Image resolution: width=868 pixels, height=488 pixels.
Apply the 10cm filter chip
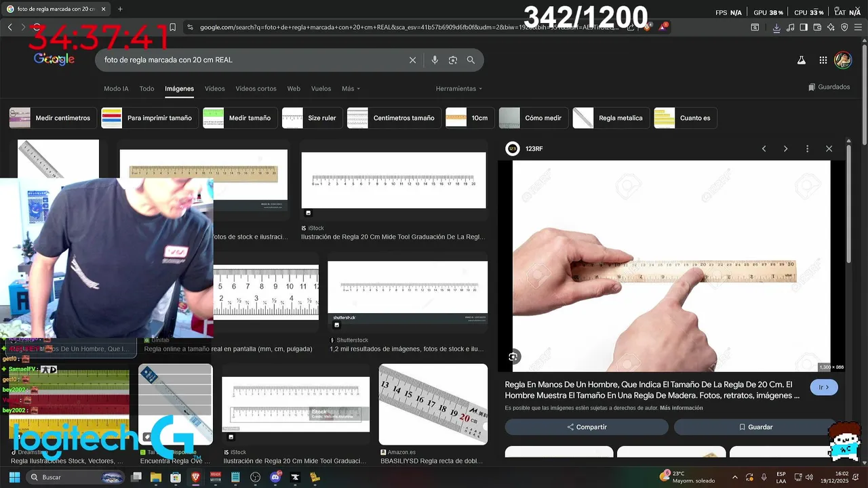(x=469, y=118)
